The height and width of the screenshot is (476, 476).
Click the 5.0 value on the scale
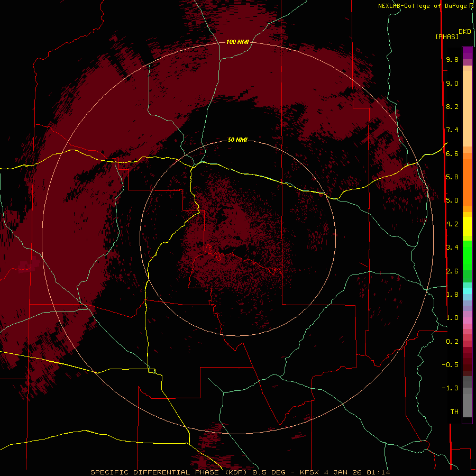point(452,200)
